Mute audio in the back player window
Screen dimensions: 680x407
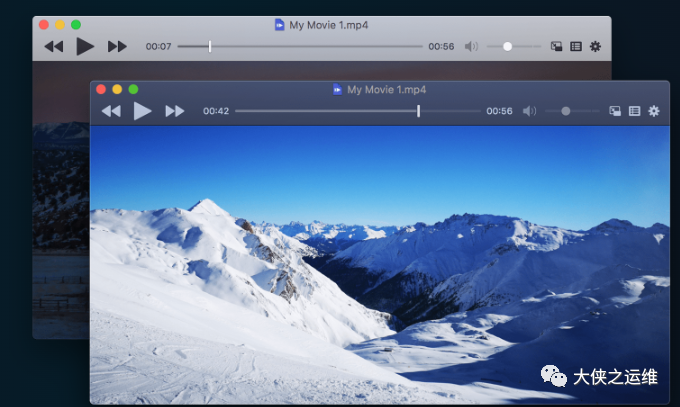(x=471, y=46)
